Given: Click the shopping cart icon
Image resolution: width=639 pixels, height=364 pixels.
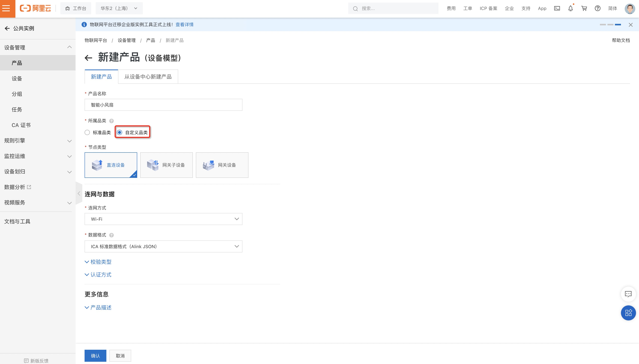Looking at the screenshot, I should (x=584, y=8).
